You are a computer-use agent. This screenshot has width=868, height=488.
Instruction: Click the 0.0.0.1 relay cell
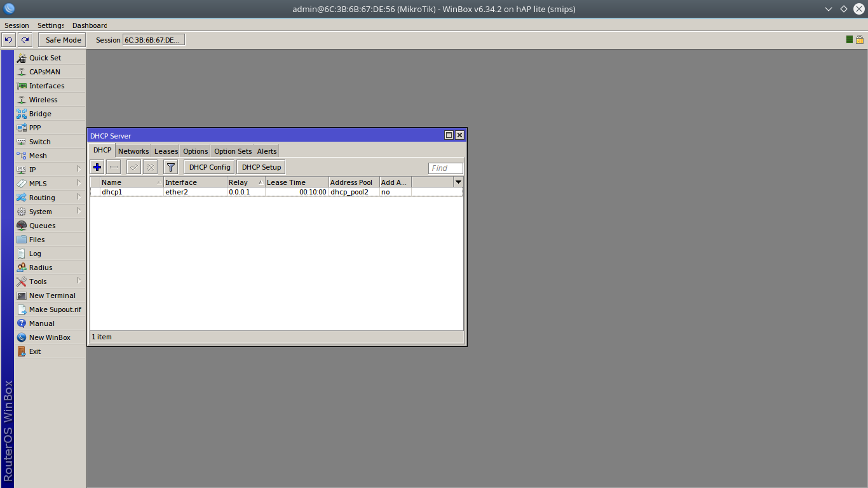click(246, 192)
